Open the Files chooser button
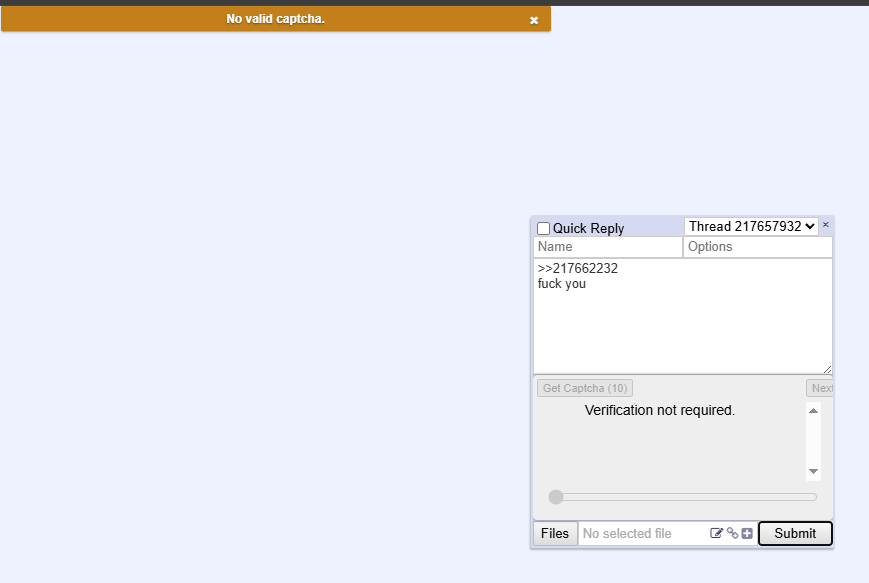Screen dimensions: 869x583 coord(555,533)
